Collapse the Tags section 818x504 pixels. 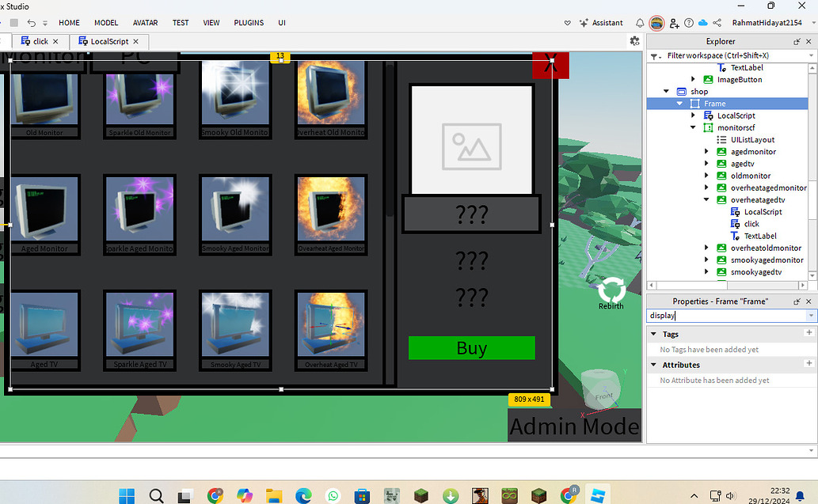click(653, 334)
